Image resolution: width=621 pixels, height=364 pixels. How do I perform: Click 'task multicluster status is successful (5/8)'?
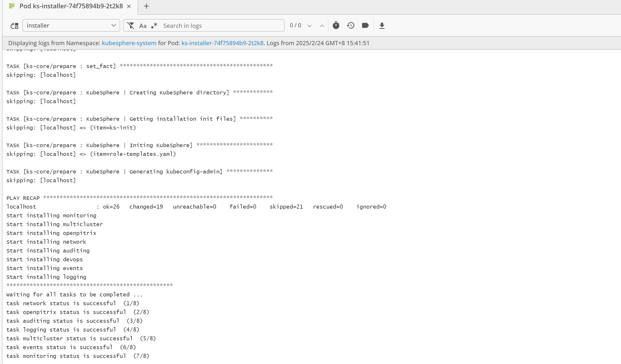click(x=81, y=338)
